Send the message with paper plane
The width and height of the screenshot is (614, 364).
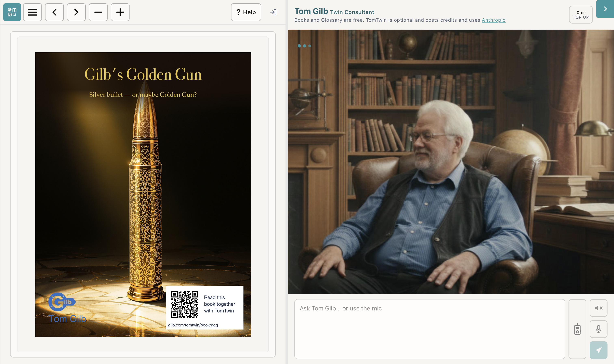(x=599, y=350)
